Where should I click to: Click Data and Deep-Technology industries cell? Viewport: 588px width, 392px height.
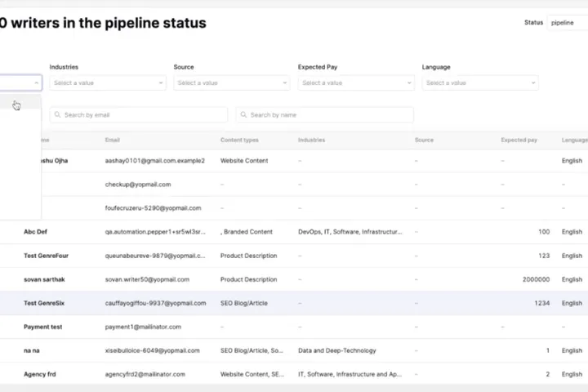336,350
